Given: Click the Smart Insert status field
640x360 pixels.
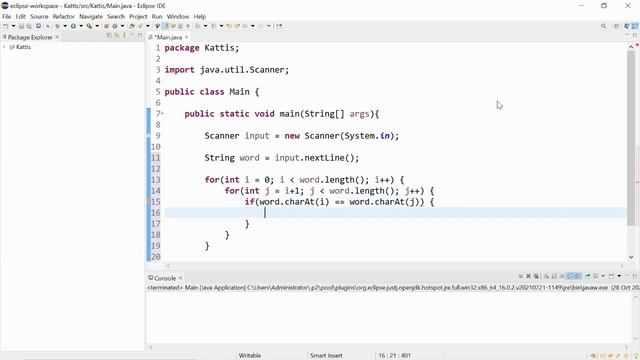Looking at the screenshot, I should coord(326,356).
